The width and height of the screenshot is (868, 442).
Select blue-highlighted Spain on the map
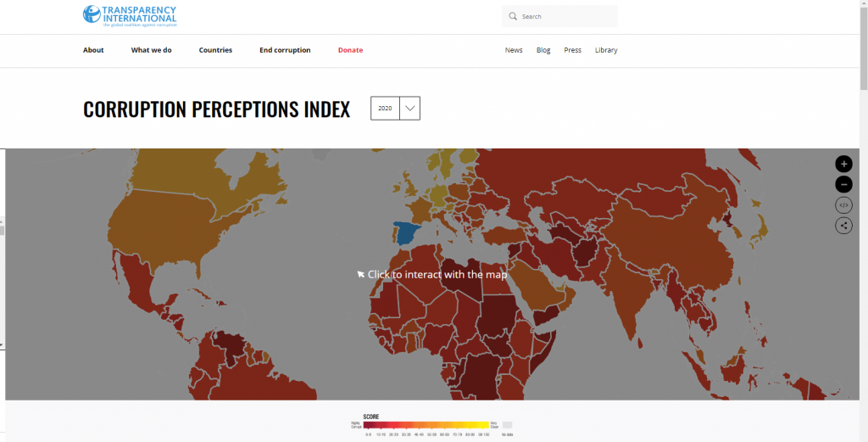click(407, 234)
